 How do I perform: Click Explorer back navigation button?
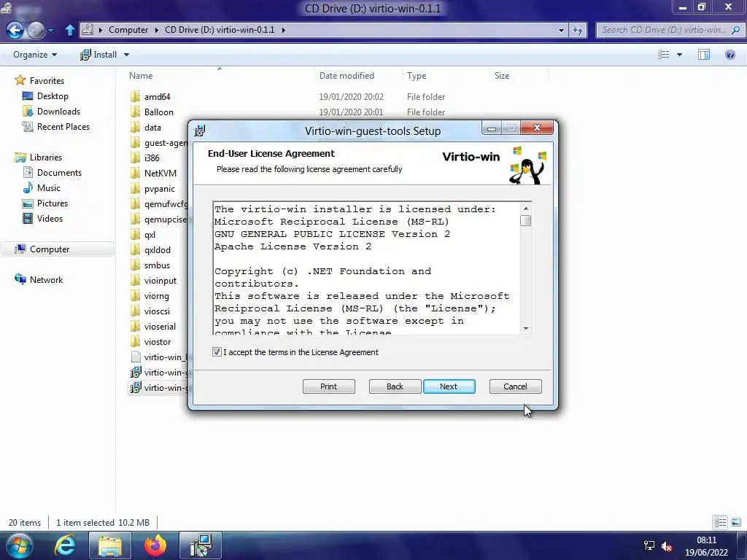click(15, 31)
